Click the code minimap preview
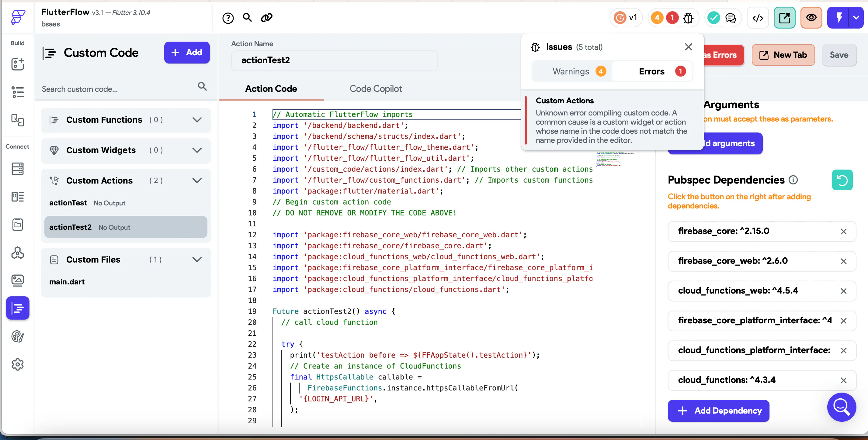The image size is (868, 440). [615, 159]
